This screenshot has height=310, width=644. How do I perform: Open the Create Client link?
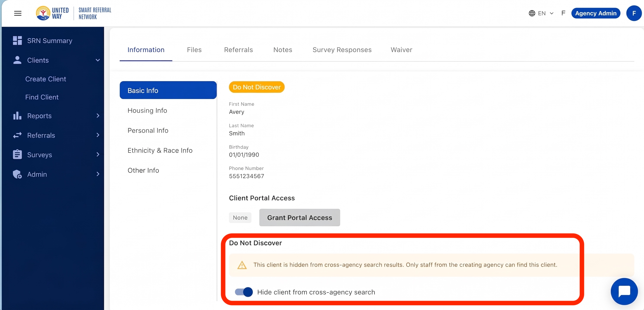(x=45, y=79)
